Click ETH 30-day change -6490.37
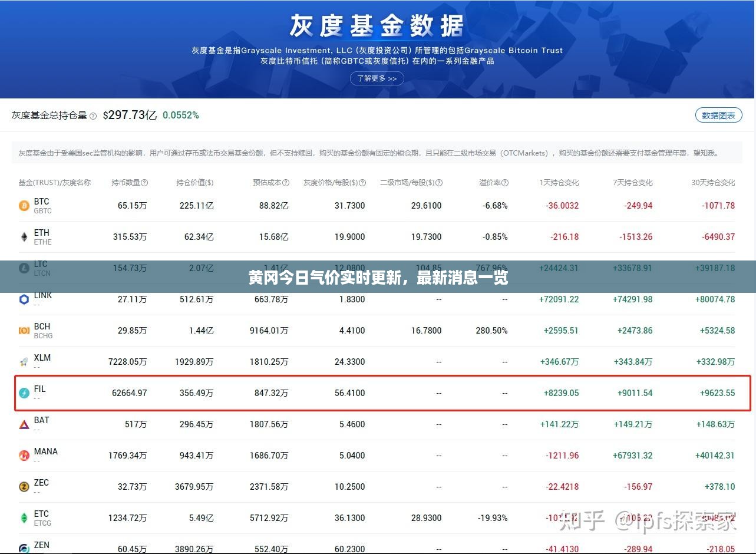The image size is (756, 554). tap(718, 237)
